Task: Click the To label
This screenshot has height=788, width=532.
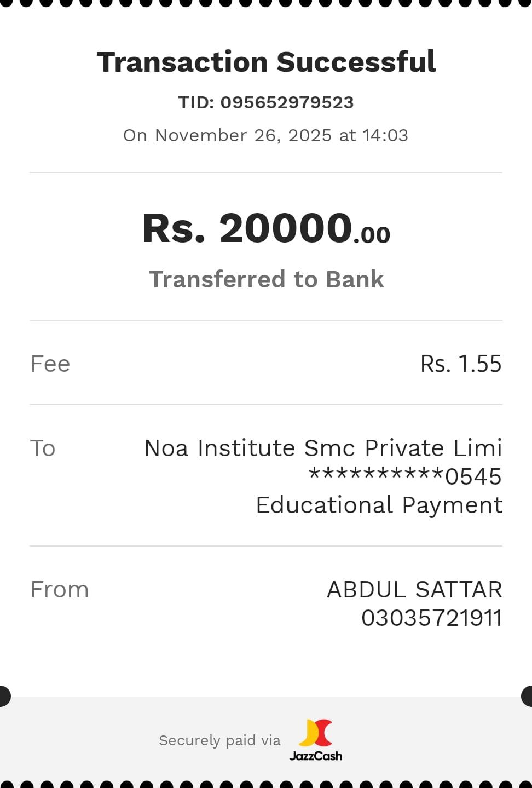Action: point(43,448)
